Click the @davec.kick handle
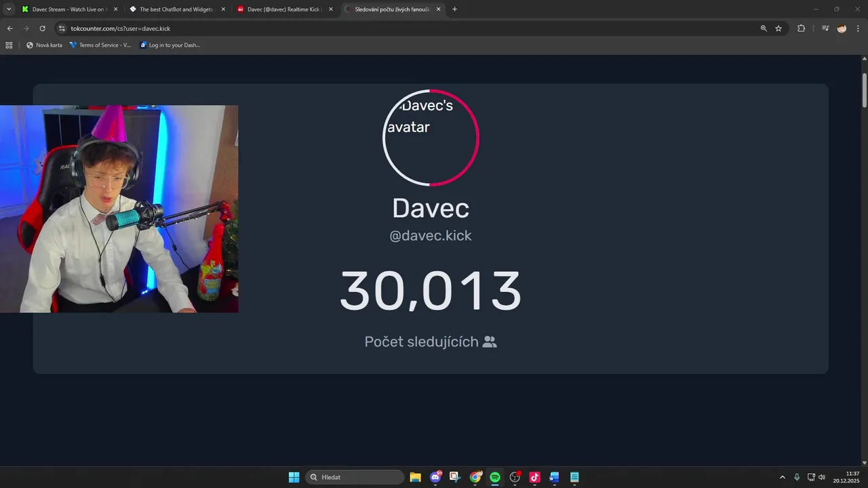The height and width of the screenshot is (488, 868). 431,236
